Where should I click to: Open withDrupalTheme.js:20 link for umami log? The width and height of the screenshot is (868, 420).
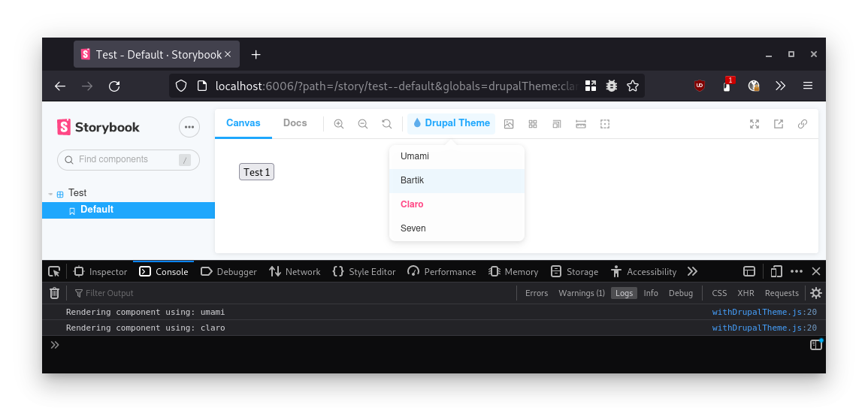click(x=764, y=312)
